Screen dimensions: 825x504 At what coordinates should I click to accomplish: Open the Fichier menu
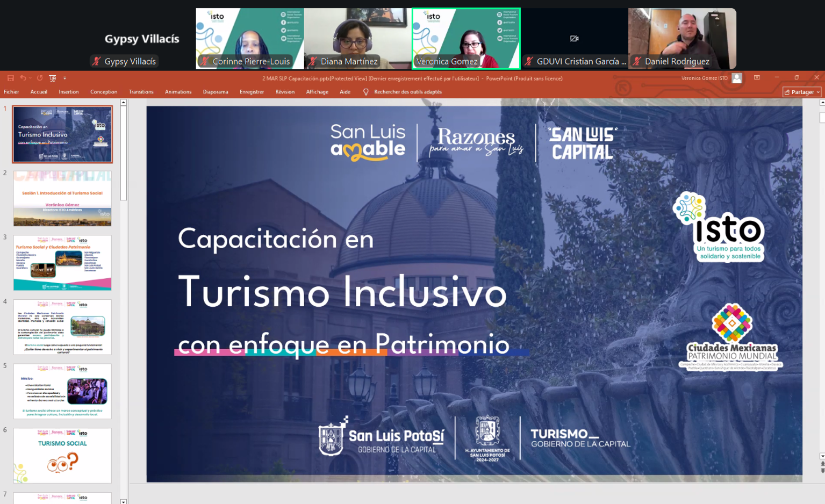click(11, 92)
